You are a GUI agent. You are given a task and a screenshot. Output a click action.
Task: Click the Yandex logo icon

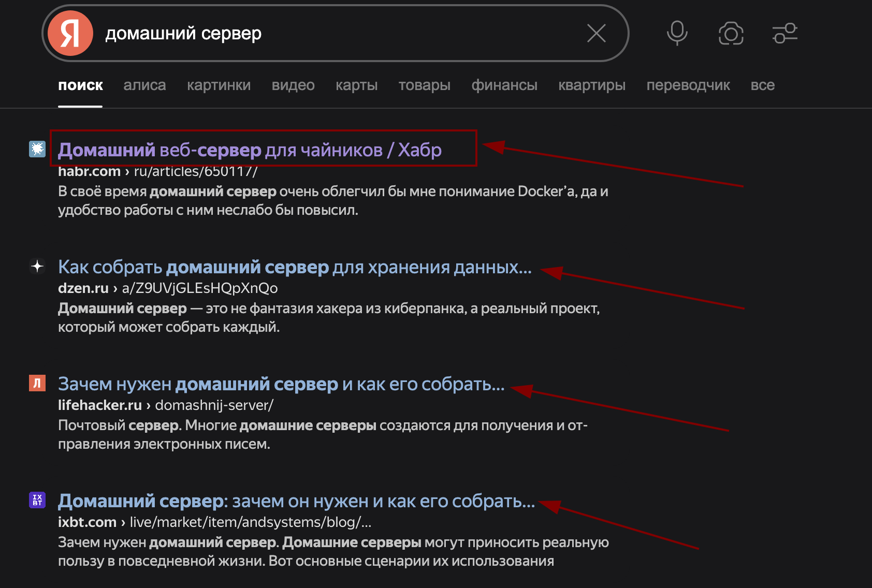pos(70,33)
